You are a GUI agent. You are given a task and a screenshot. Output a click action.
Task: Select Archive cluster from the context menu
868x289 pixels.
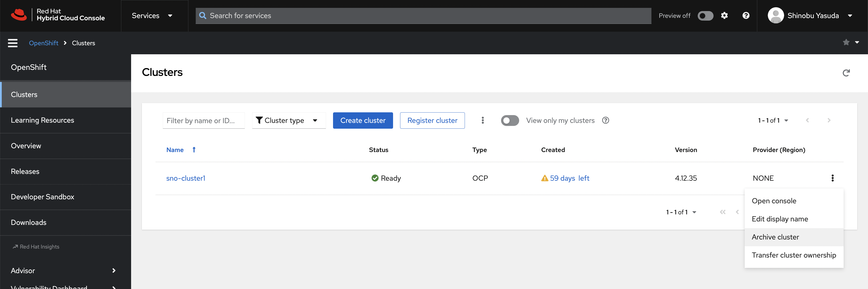[775, 237]
